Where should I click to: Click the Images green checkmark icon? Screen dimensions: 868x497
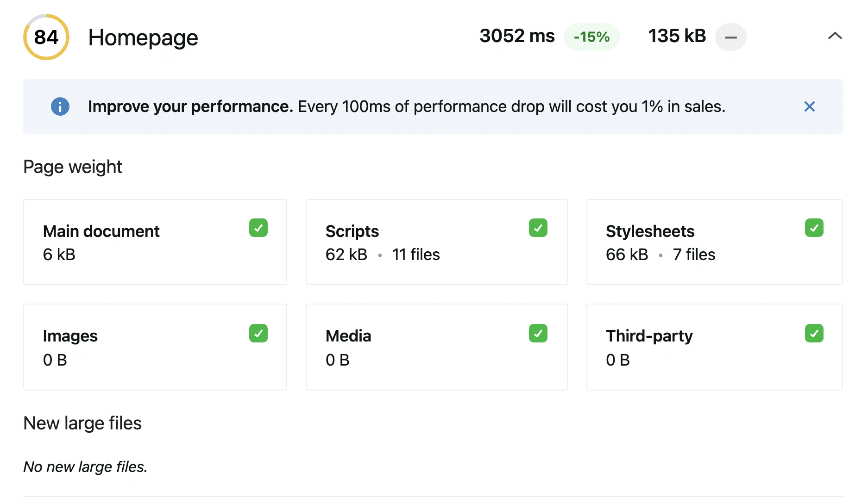[258, 333]
